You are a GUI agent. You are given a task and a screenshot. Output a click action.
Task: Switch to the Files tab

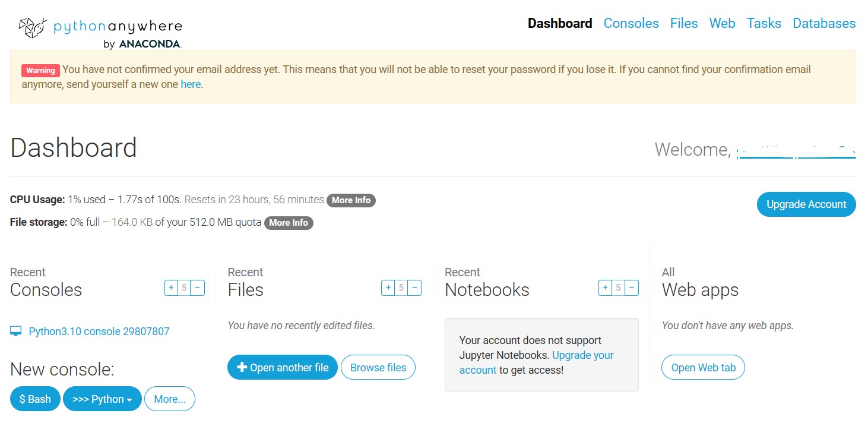point(684,23)
